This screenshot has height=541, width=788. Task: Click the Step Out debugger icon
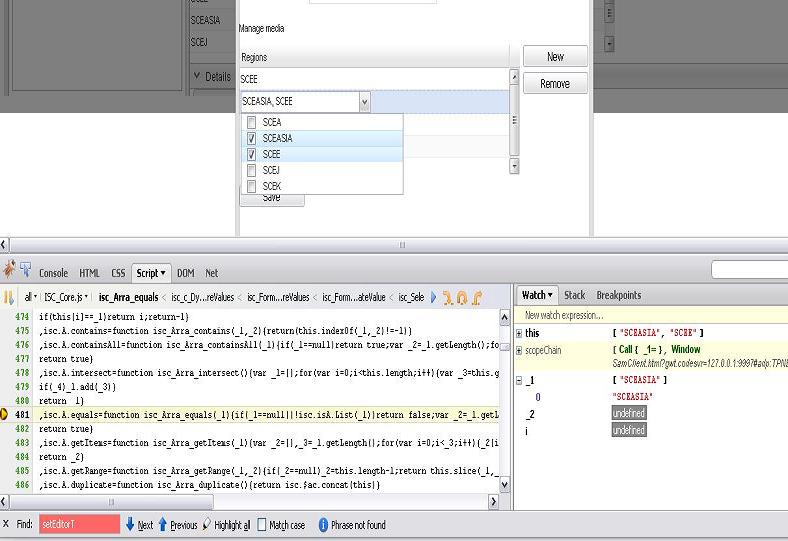(477, 297)
